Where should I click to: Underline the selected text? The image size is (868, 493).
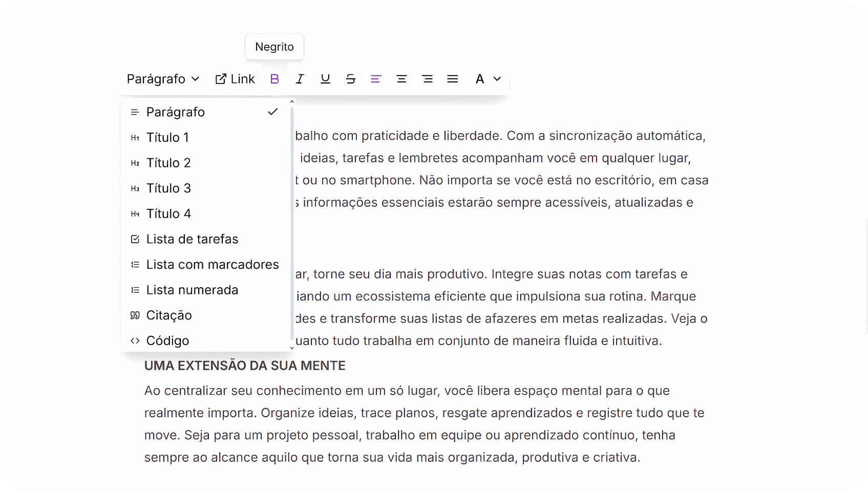[326, 79]
